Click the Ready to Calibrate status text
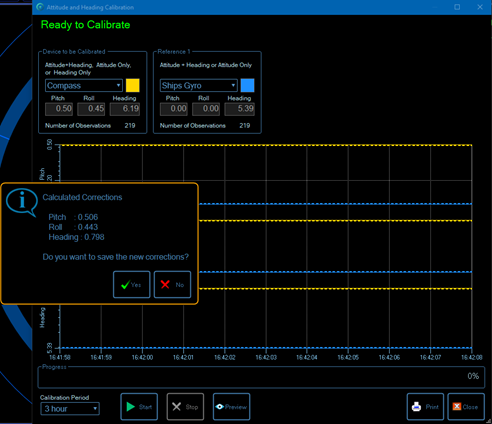This screenshot has width=492, height=424. point(85,25)
